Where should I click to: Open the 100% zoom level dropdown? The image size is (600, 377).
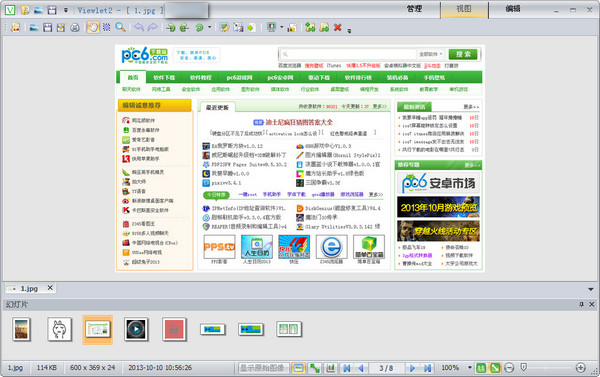coord(470,368)
